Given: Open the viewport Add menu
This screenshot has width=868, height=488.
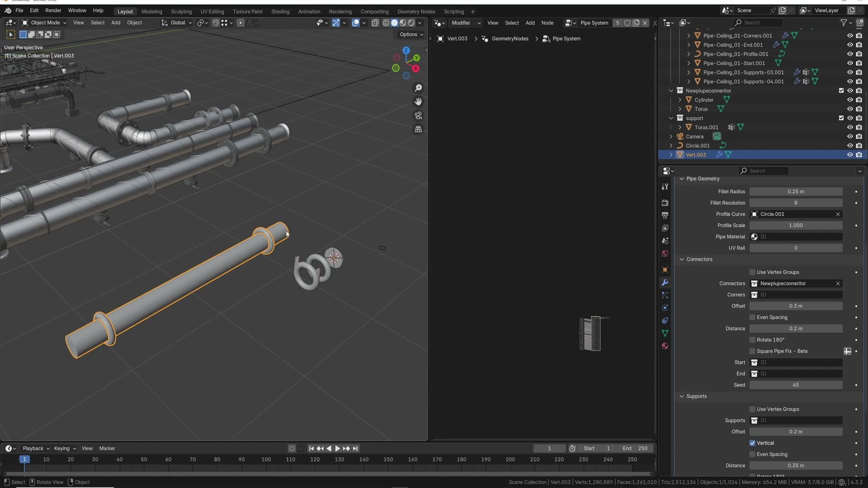Looking at the screenshot, I should [x=116, y=23].
